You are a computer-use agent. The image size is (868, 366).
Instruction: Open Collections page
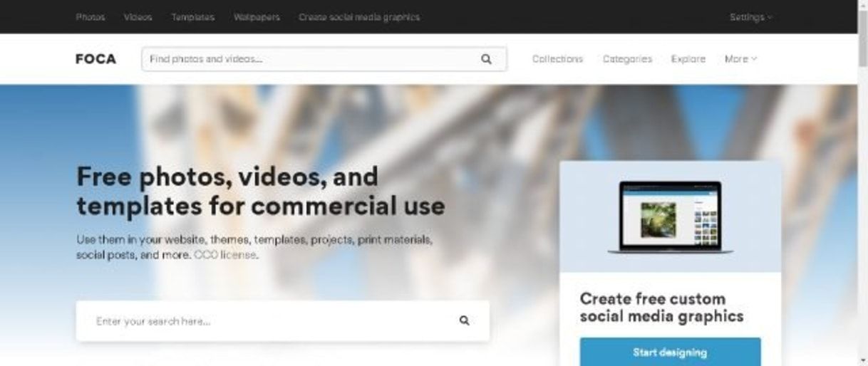557,59
